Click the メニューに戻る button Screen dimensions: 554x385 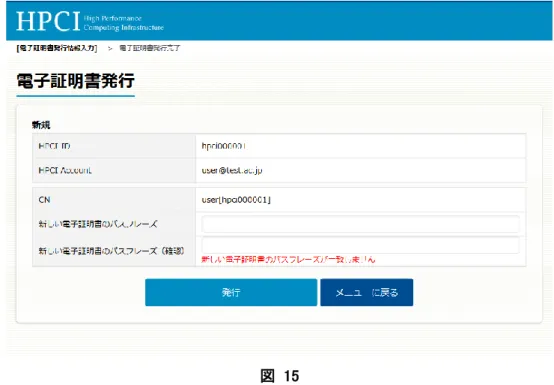click(x=366, y=292)
